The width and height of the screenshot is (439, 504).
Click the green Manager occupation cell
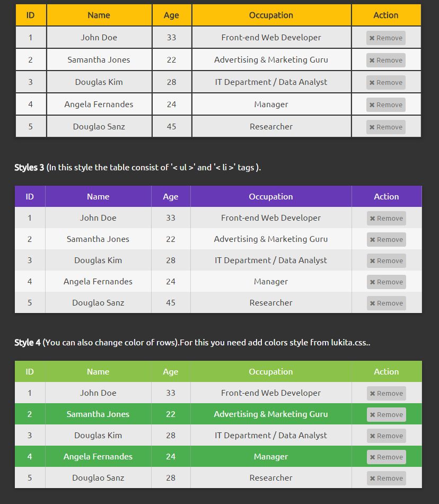point(271,456)
